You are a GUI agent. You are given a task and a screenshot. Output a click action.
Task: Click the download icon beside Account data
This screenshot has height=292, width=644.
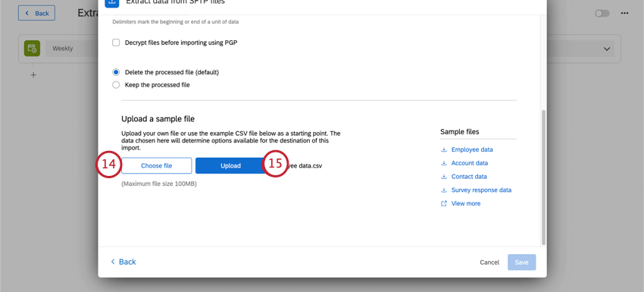(x=443, y=163)
